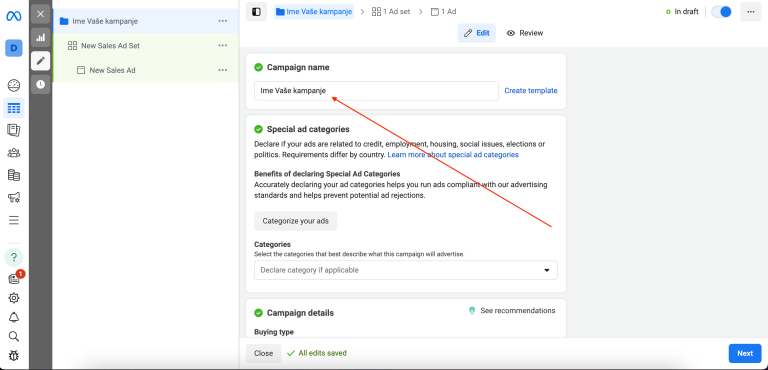
Task: Click the Special ad categories heading
Action: [x=308, y=129]
